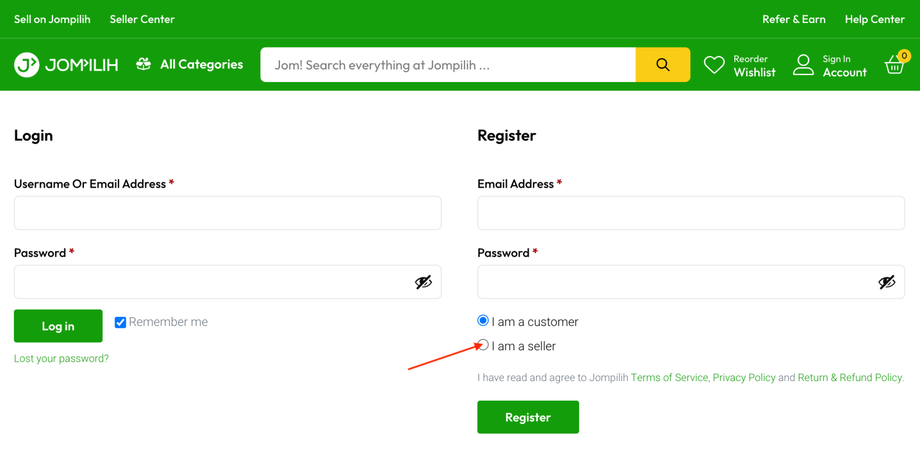This screenshot has width=920, height=454.
Task: Open the shopping basket cart icon
Action: click(x=895, y=65)
